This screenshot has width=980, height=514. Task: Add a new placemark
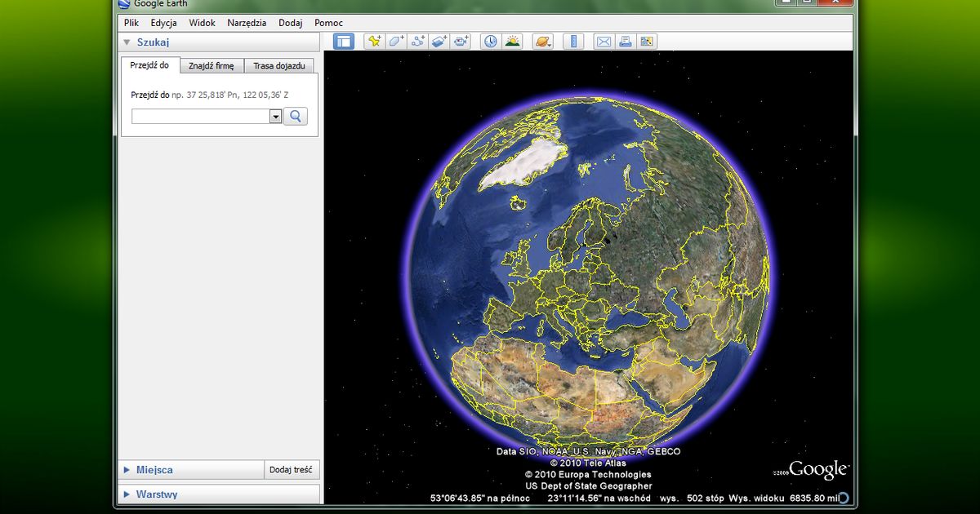tap(374, 41)
